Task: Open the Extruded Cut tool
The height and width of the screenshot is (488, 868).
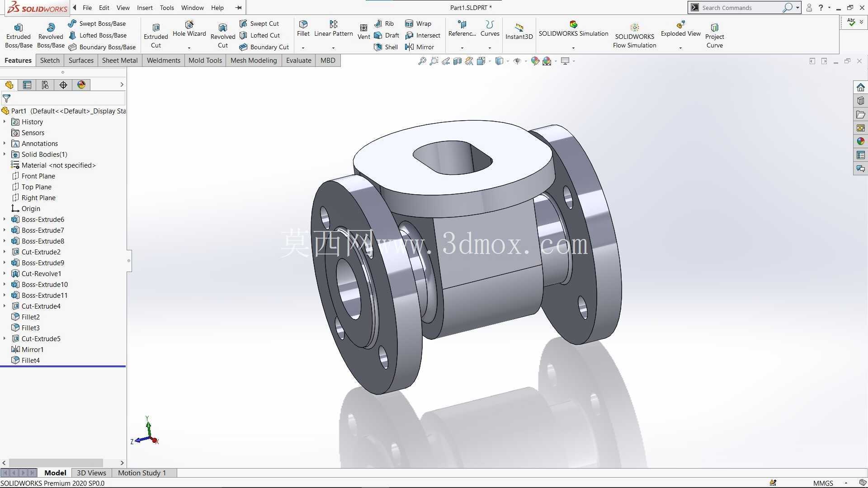Action: 156,36
